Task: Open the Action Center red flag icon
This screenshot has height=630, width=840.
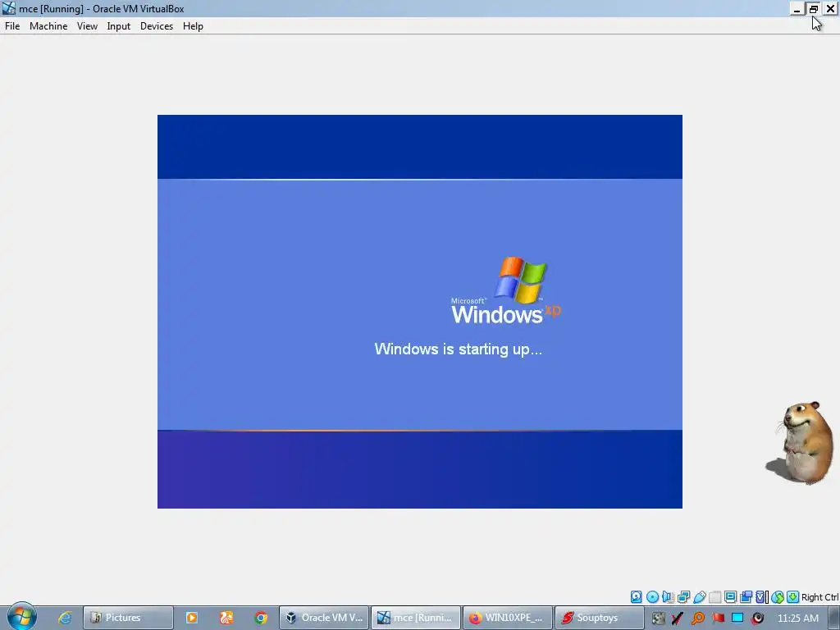Action: coord(718,619)
